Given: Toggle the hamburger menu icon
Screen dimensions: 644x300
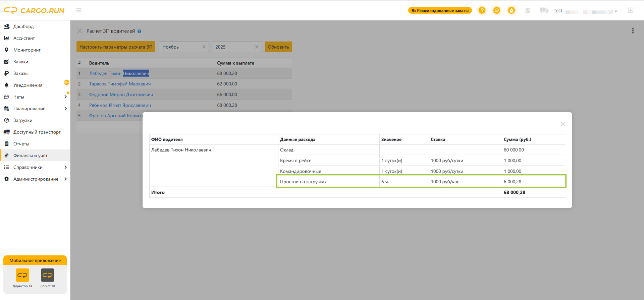Looking at the screenshot, I should tap(79, 10).
